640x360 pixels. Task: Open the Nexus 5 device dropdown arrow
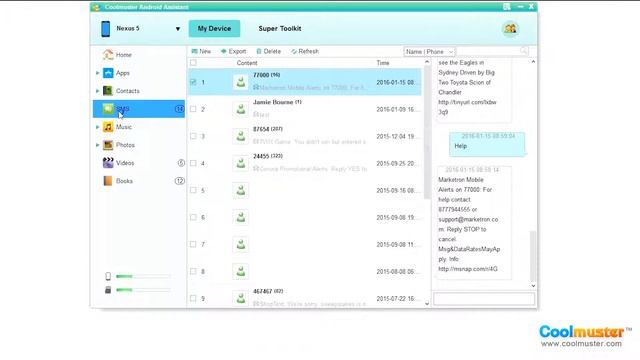pos(178,29)
